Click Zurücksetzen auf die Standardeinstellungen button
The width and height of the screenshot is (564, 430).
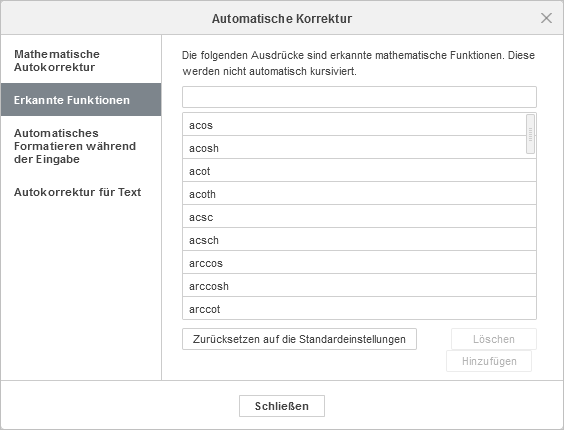(x=299, y=339)
